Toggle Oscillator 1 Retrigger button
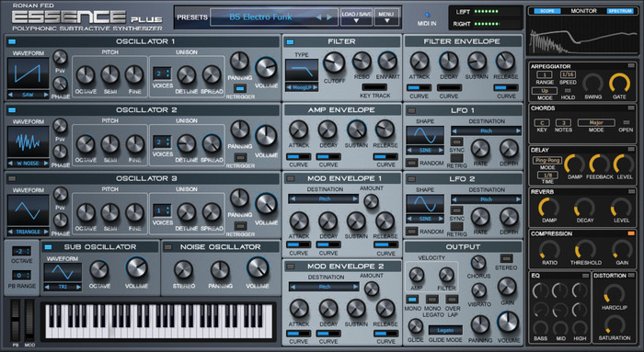 (240, 88)
